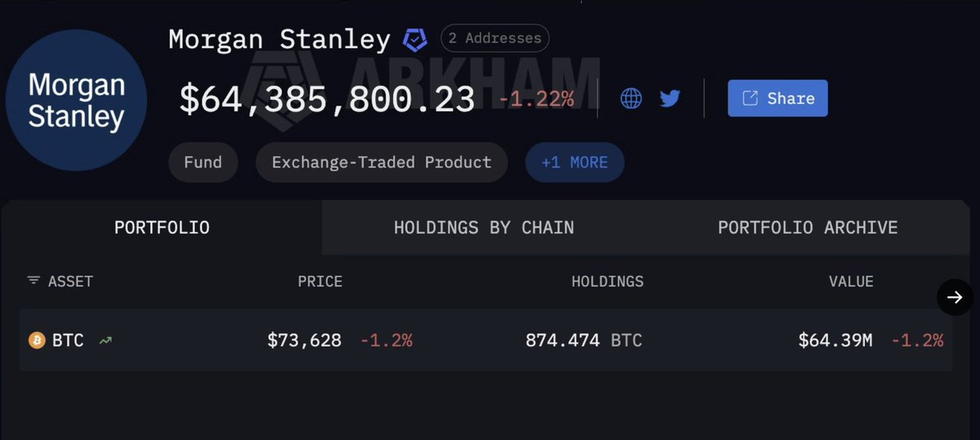Sort by the PRICE column header
This screenshot has width=980, height=440.
click(x=320, y=281)
